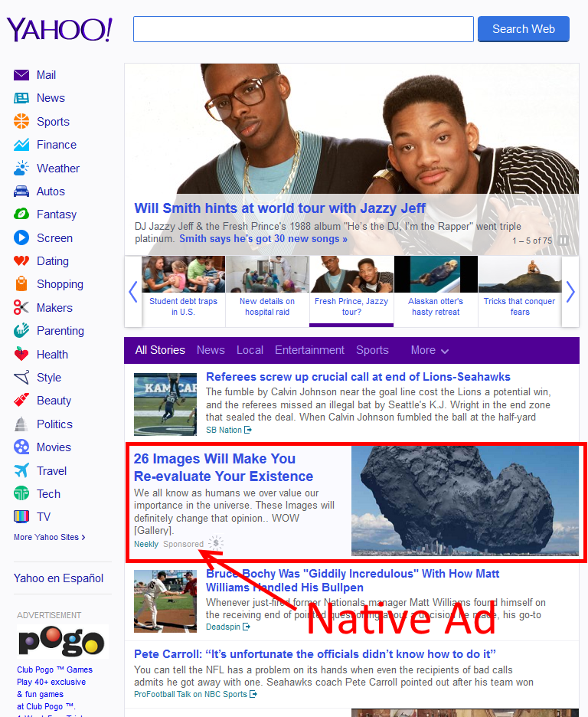588x717 pixels.
Task: Click the Yahoo logo
Action: [60, 29]
